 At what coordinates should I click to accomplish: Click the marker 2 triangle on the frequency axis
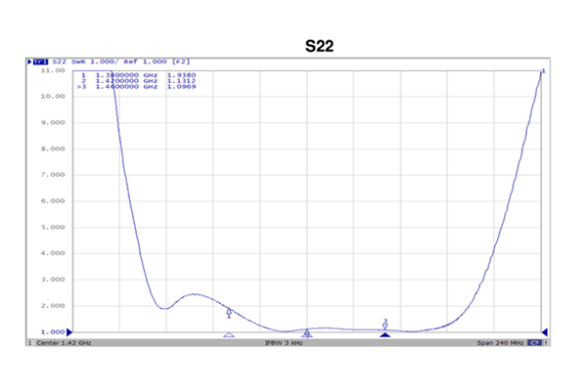pyautogui.click(x=307, y=334)
